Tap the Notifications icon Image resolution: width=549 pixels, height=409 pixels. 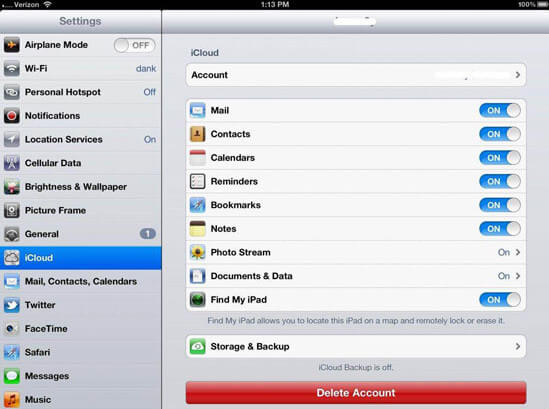[x=12, y=116]
